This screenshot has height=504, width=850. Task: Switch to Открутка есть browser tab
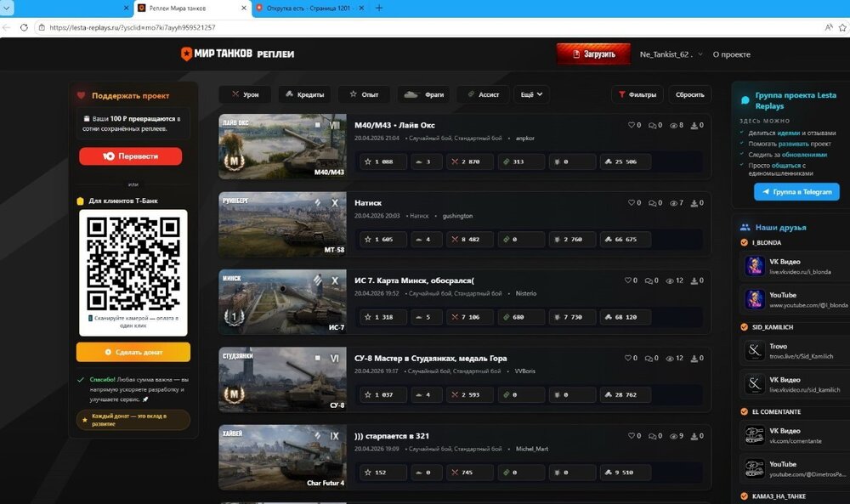pos(308,8)
